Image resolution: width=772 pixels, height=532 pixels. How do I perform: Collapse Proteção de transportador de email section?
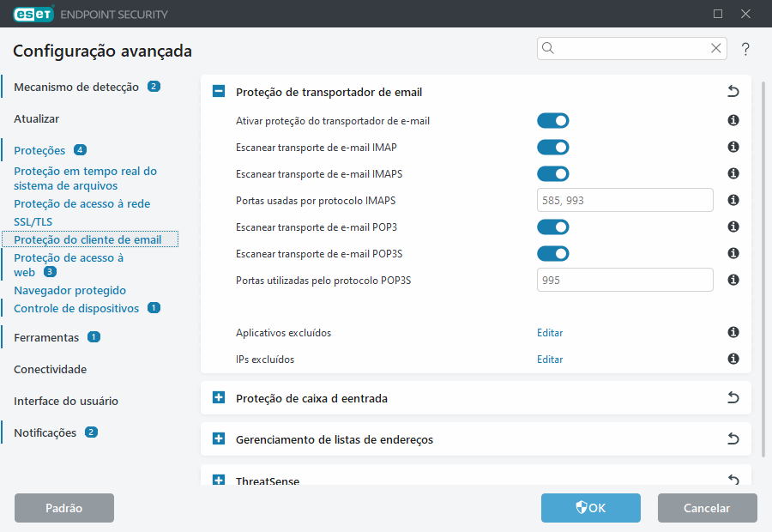218,90
